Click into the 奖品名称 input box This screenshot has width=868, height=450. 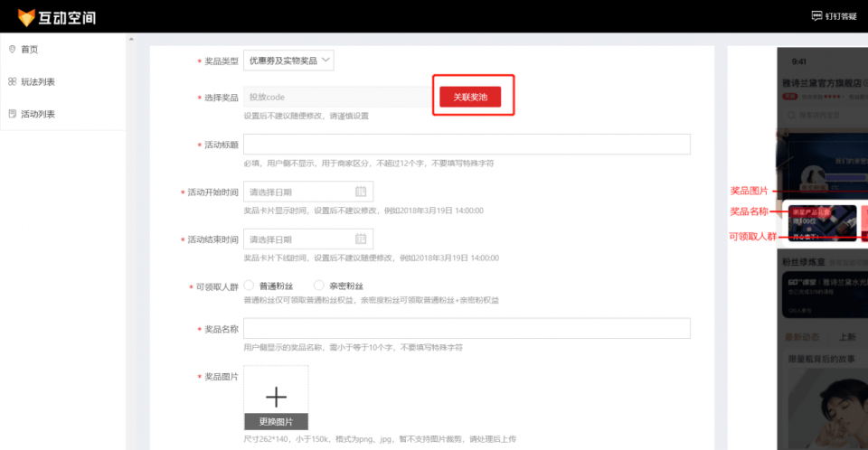467,329
